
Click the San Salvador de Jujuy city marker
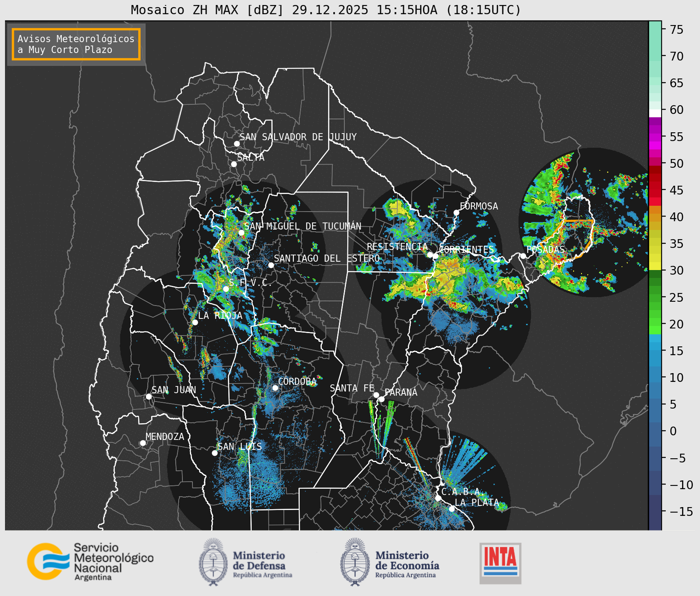point(237,144)
